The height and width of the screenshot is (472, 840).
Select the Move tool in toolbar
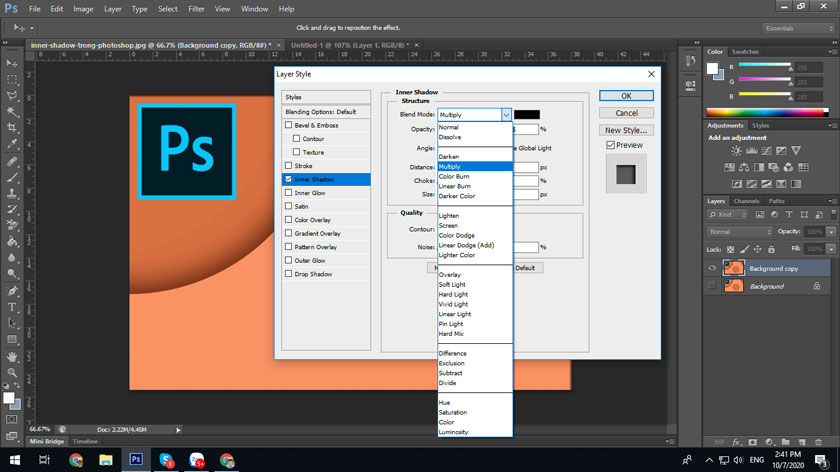12,64
